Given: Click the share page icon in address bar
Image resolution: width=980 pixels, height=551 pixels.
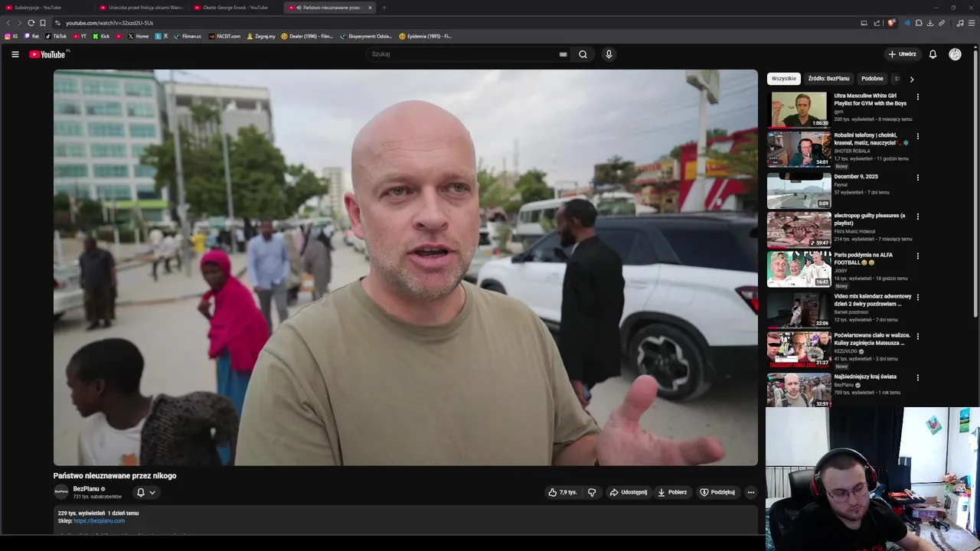Looking at the screenshot, I should pos(876,23).
